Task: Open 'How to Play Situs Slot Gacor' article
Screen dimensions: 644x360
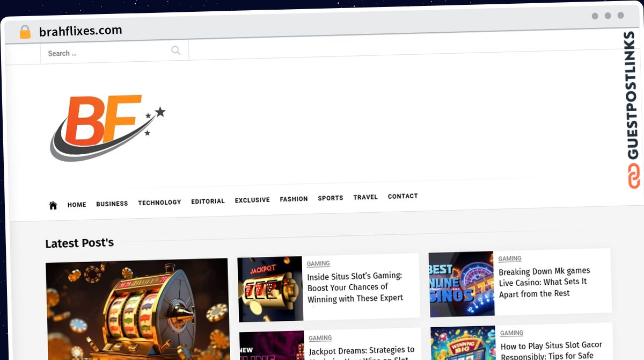Action: pos(552,350)
